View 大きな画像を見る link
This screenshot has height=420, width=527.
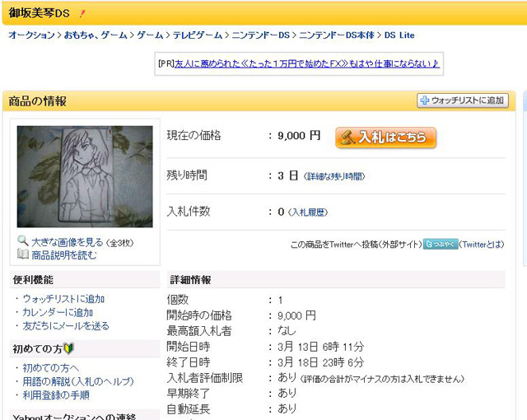(x=68, y=242)
